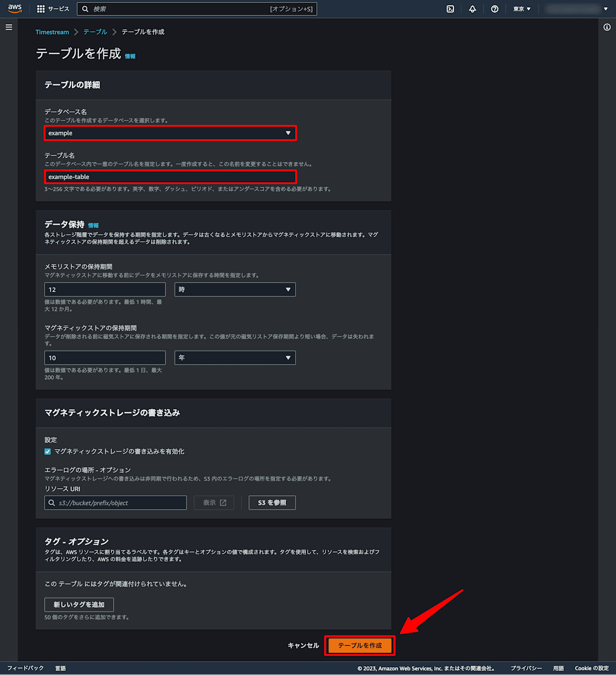Open the info panel icon on right edge
616x675 pixels.
(607, 27)
